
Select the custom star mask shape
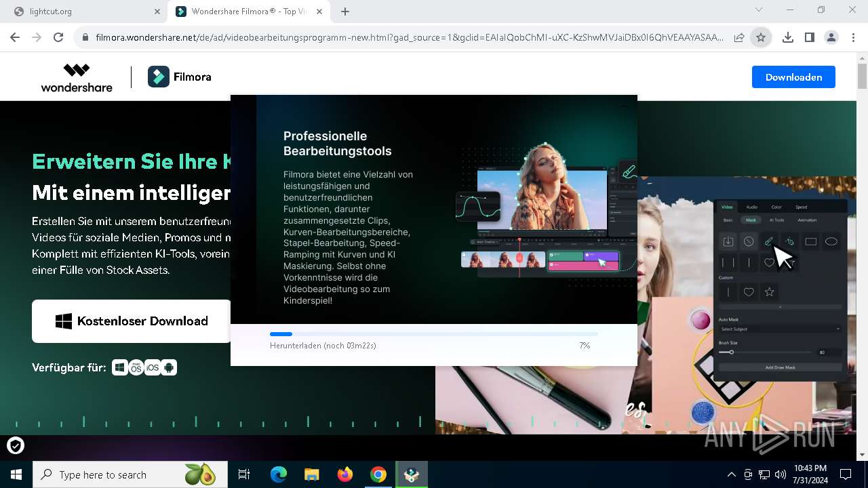(769, 292)
